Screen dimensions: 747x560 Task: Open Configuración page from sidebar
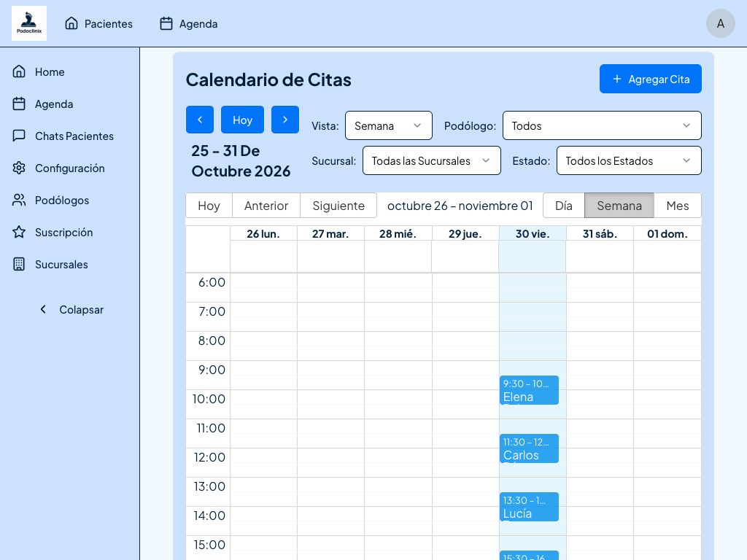point(69,168)
